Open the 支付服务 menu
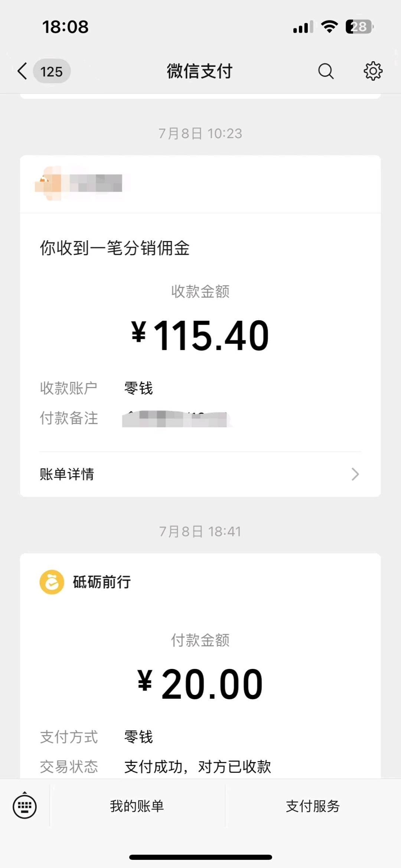Screen dimensions: 401x868 point(313,806)
